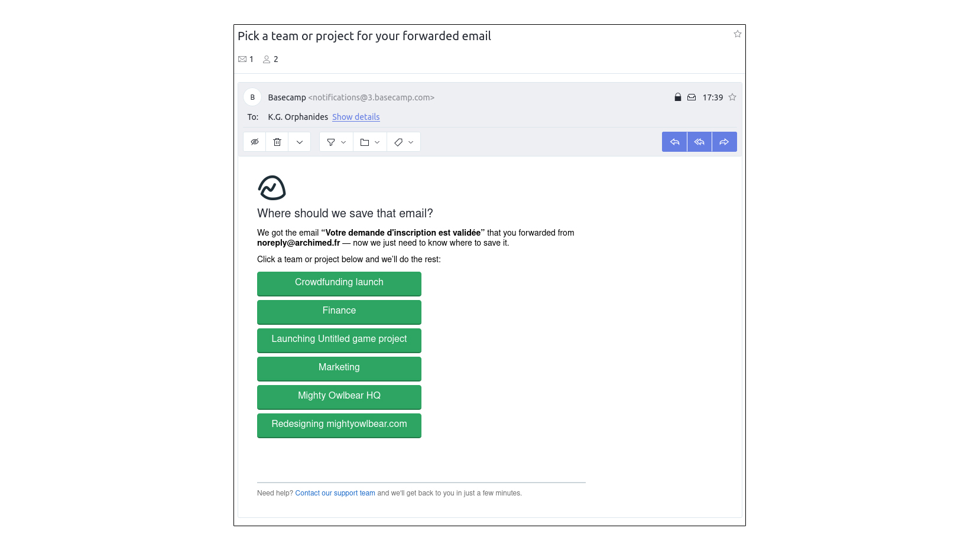Click the sender avatar letter B
This screenshot has height=551, width=980.
[252, 97]
